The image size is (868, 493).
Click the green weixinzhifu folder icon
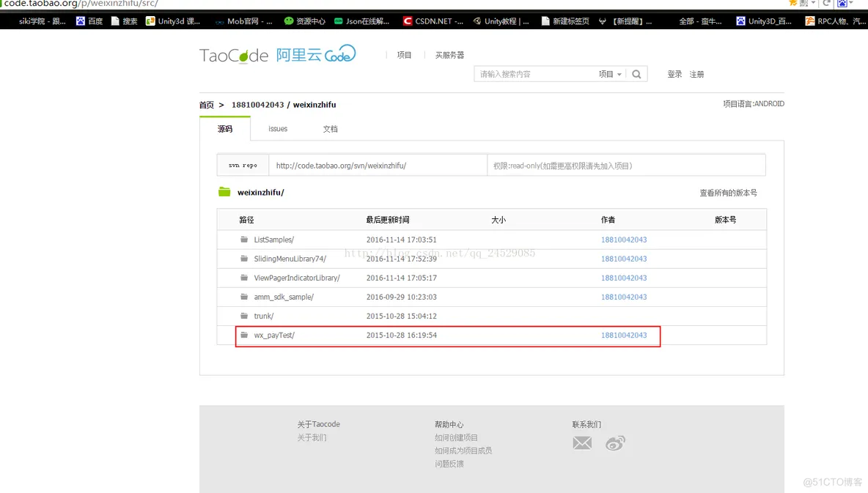click(x=224, y=192)
